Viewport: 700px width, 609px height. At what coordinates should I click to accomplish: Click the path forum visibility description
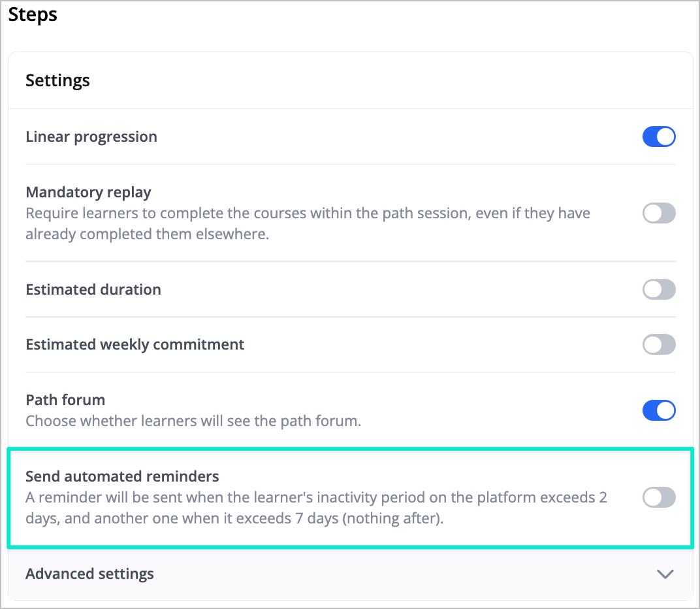coord(193,421)
